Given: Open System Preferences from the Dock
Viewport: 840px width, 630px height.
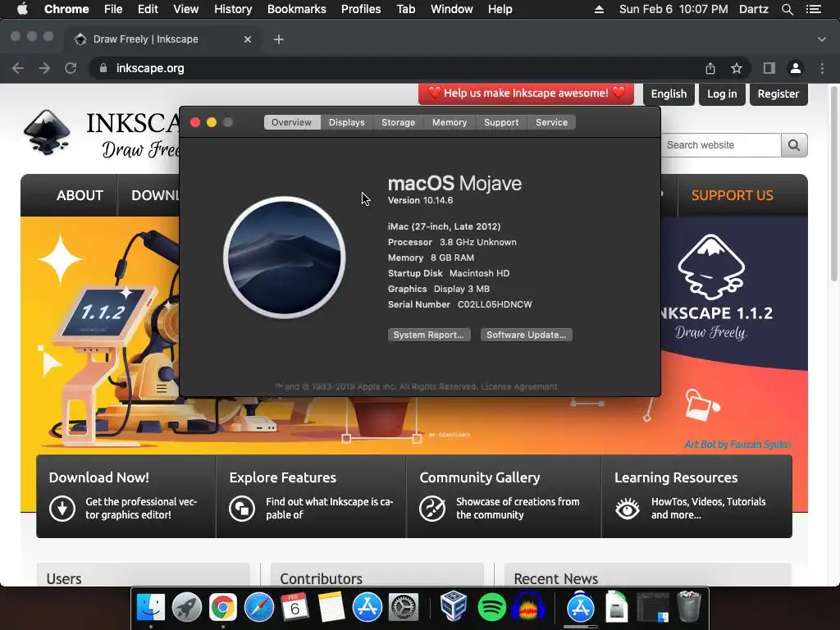Looking at the screenshot, I should coord(403,608).
